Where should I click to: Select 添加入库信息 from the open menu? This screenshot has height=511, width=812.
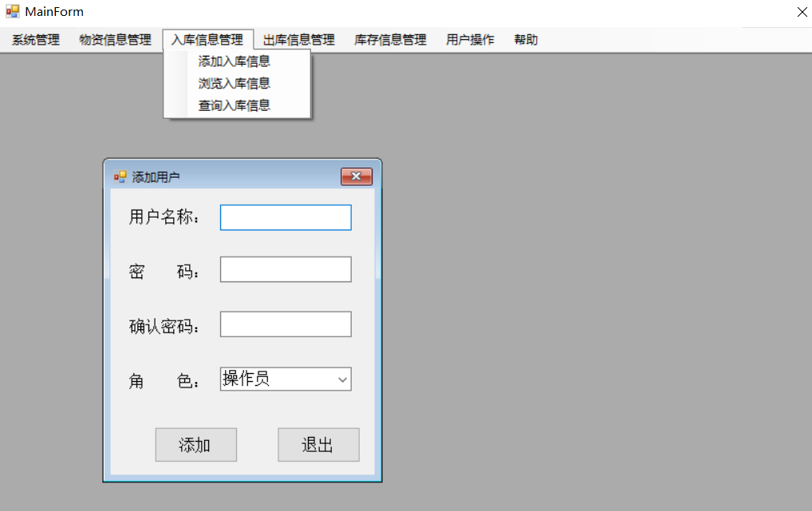[235, 61]
